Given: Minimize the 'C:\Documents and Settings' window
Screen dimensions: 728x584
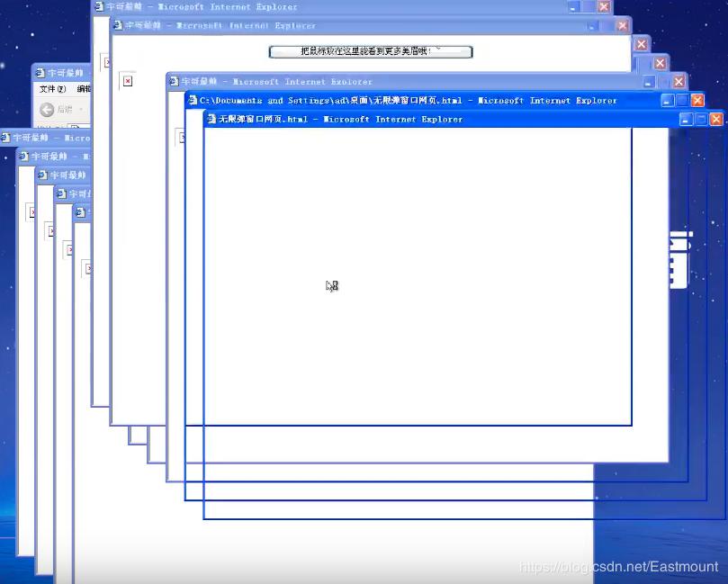Looking at the screenshot, I should (x=668, y=100).
